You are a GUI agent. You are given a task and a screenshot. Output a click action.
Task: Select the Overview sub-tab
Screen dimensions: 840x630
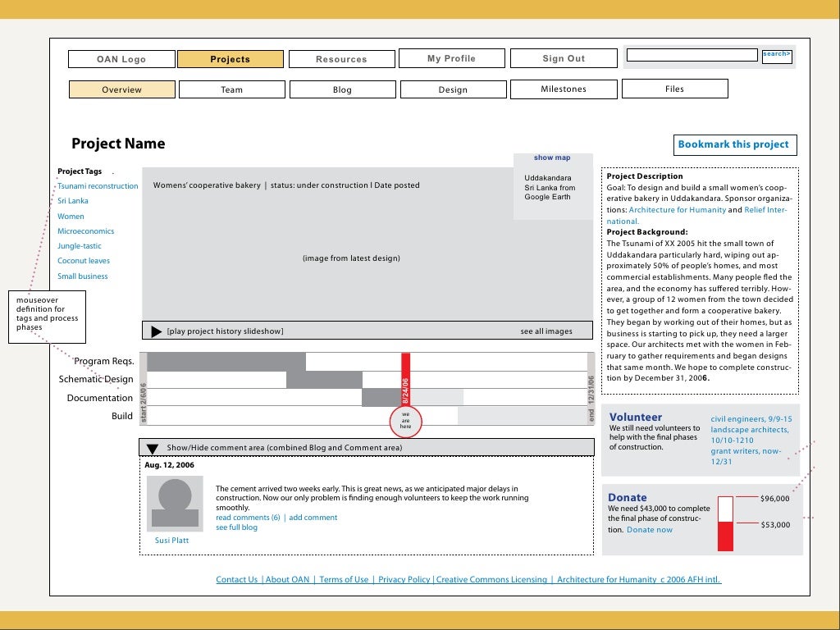pos(122,89)
